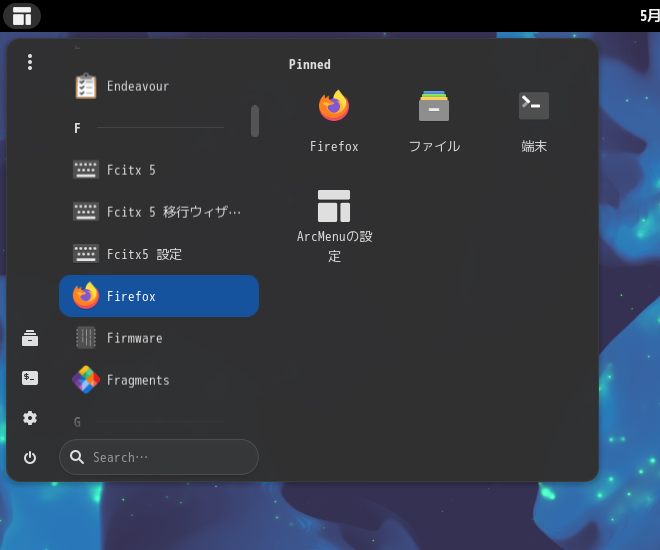Open terminal shortcut in sidebar
This screenshot has height=550, width=660.
[30, 378]
